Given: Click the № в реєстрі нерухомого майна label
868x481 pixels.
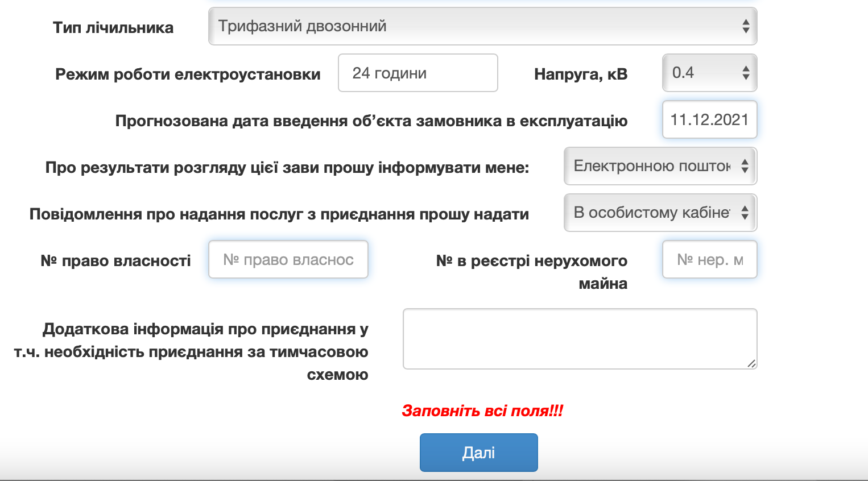Looking at the screenshot, I should 531,272.
